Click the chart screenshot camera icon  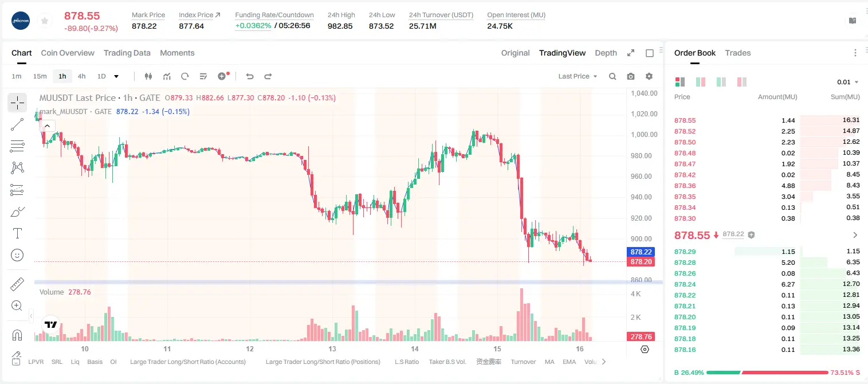point(631,76)
